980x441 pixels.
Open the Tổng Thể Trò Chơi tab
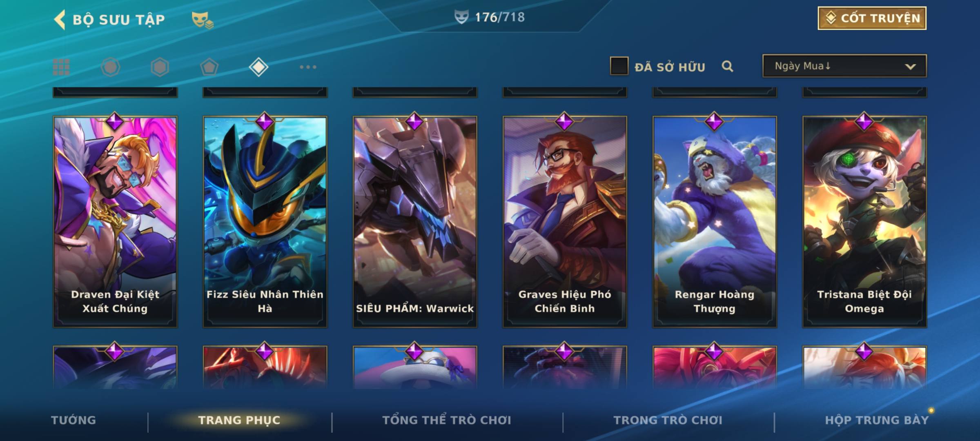pyautogui.click(x=447, y=420)
